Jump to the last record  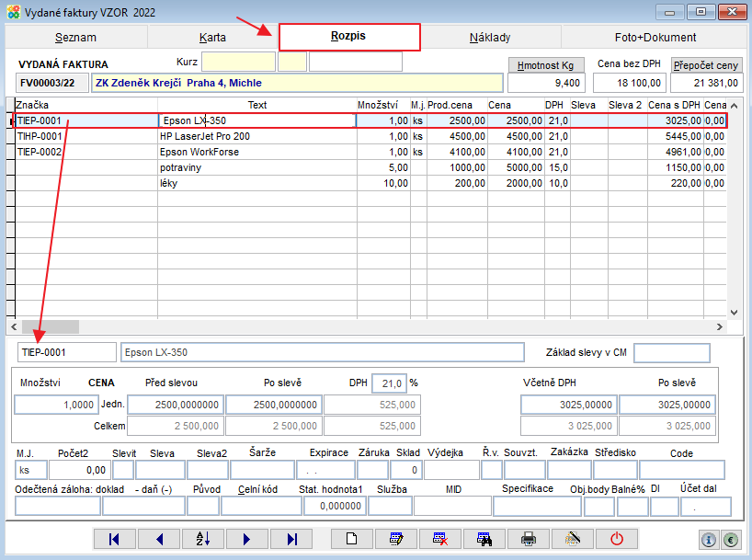[x=291, y=539]
